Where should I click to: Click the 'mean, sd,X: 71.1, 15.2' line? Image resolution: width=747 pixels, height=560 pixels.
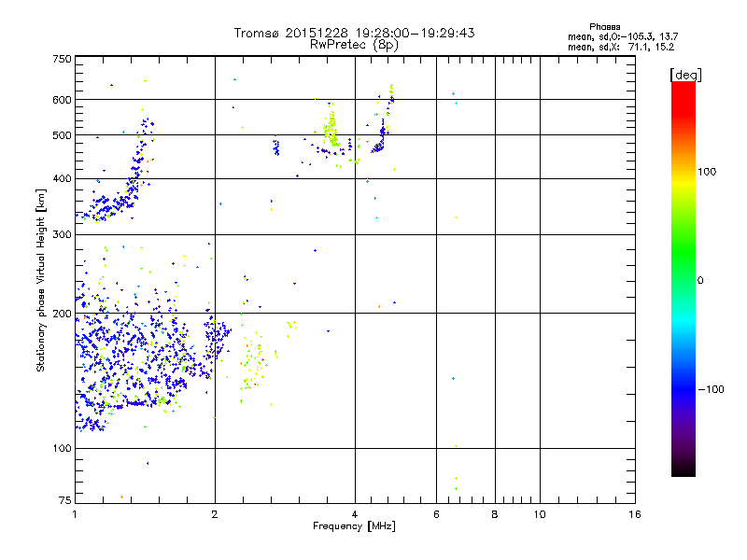tap(621, 47)
